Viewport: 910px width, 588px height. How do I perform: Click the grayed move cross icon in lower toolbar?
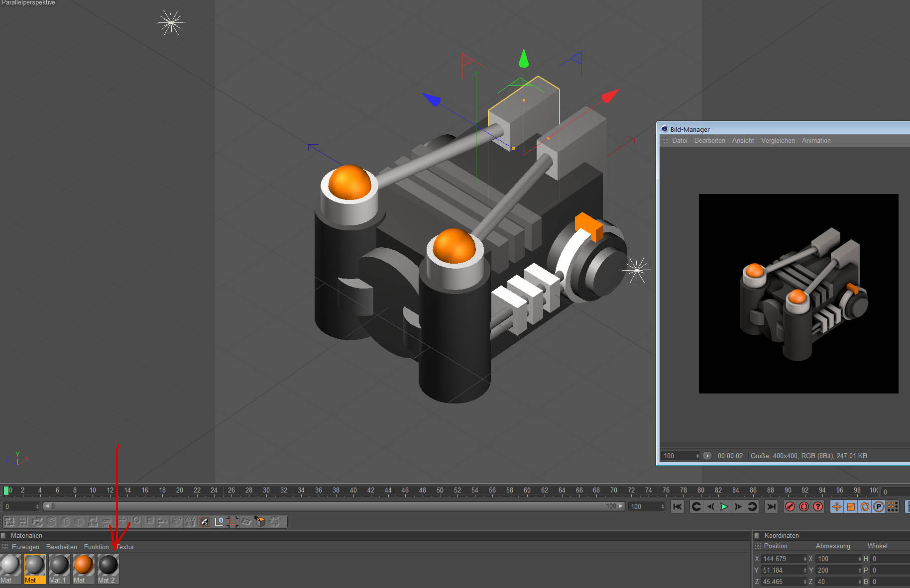(122, 521)
